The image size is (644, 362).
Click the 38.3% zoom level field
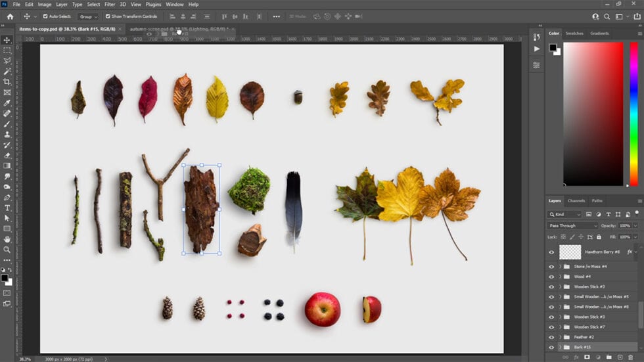[25, 359]
